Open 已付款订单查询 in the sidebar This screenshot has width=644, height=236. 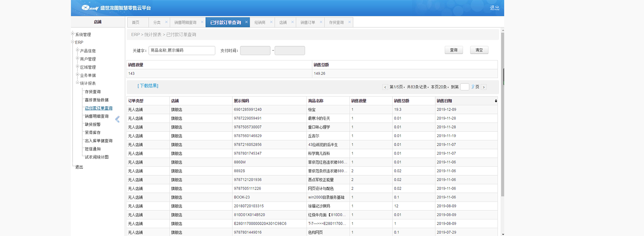point(99,108)
